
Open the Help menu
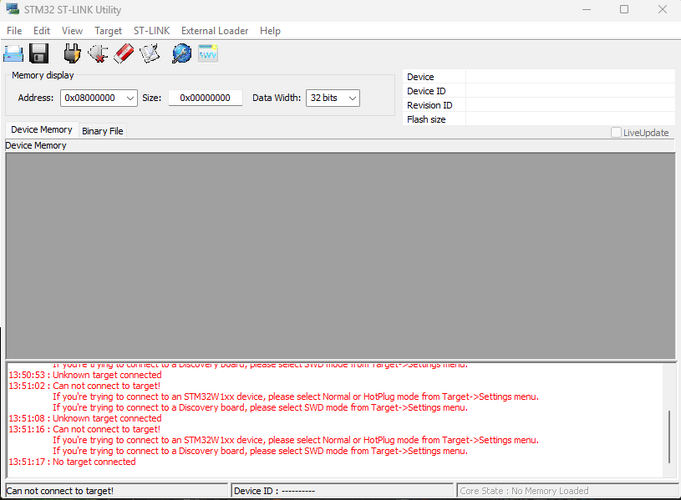pos(270,31)
